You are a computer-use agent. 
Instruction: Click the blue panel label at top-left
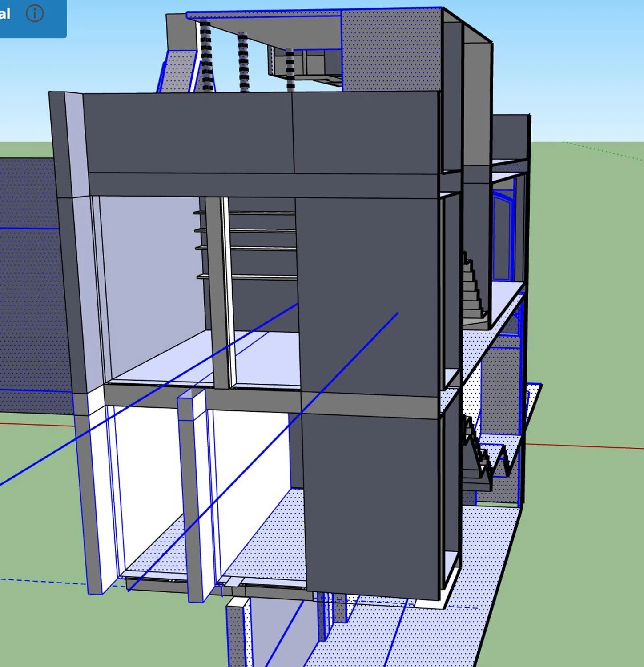[x=5, y=14]
